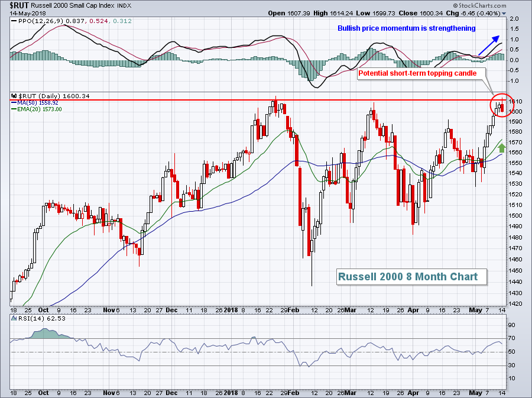
Task: Select the 'Bullish price momentum is strengthening' text
Action: click(x=406, y=28)
